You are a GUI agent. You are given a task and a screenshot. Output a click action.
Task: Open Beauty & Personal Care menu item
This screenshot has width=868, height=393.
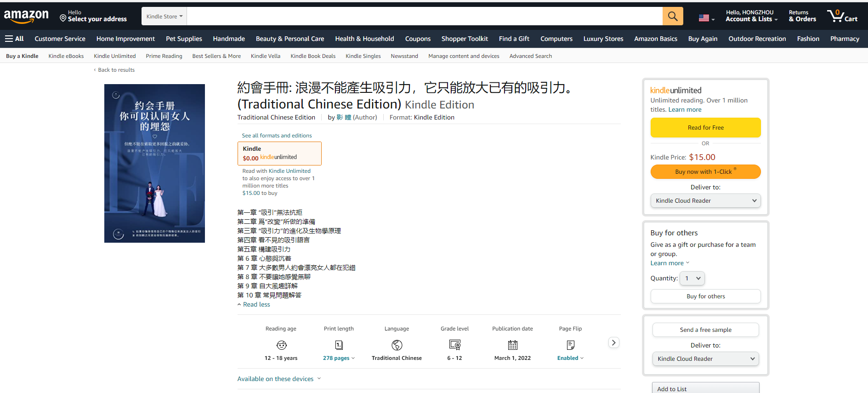(290, 39)
